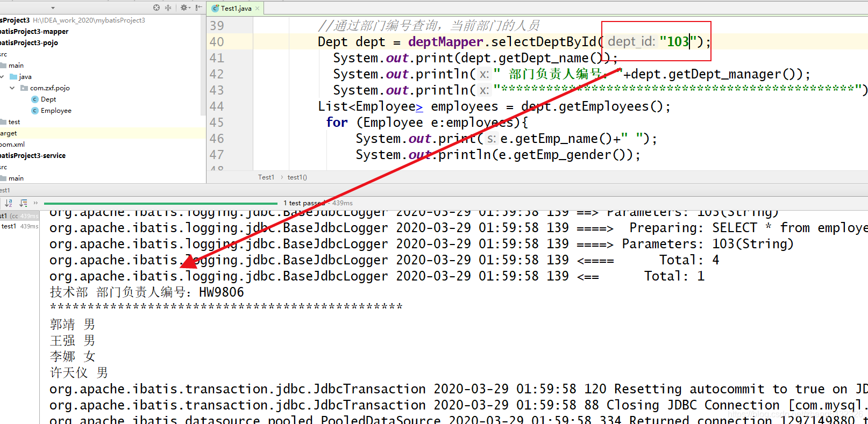Click List<Employee> declaration on line 44

click(x=371, y=106)
